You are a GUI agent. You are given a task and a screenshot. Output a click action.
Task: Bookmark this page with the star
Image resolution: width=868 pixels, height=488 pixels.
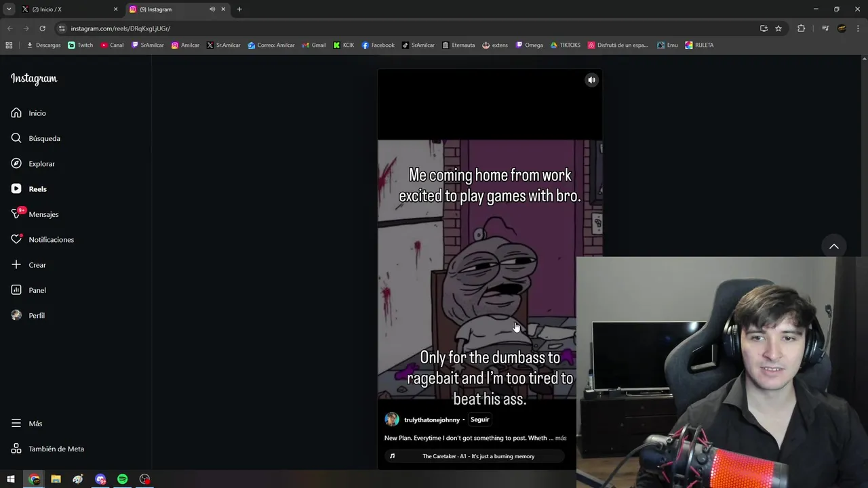[778, 28]
